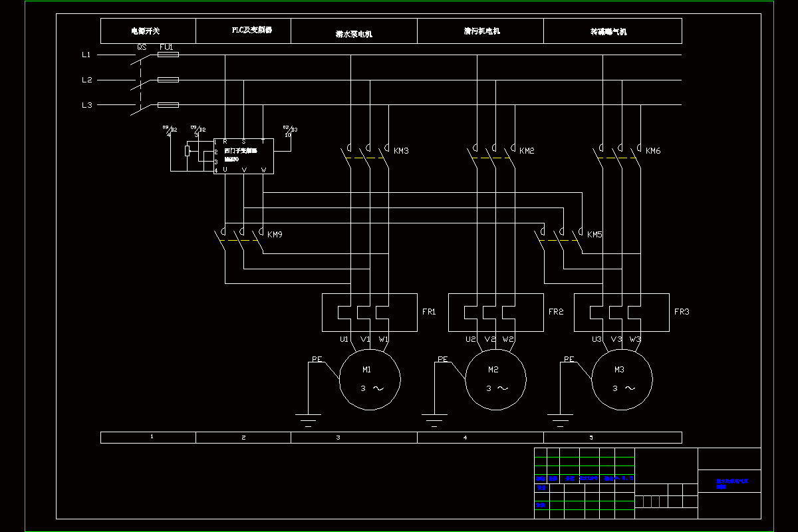This screenshot has width=798, height=532.
Task: Click terminal label U3
Action: point(597,339)
